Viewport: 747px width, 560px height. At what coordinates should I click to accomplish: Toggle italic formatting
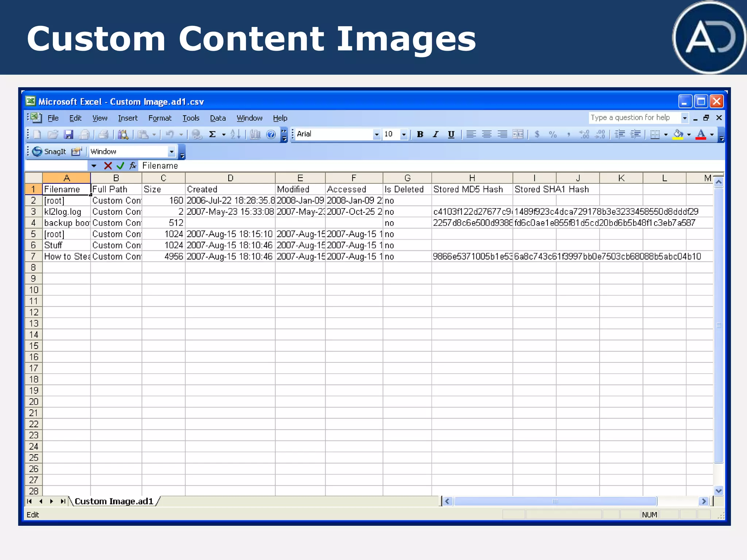(436, 135)
